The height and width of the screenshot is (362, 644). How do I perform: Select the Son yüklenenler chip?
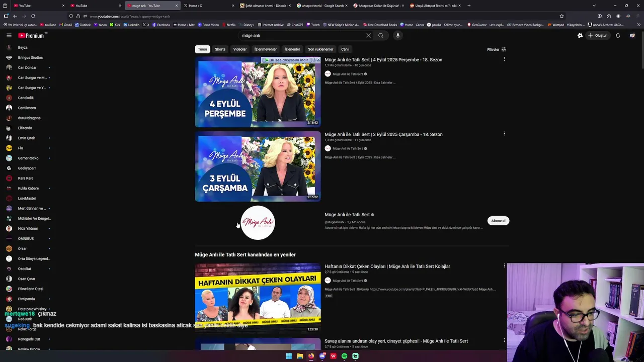320,49
